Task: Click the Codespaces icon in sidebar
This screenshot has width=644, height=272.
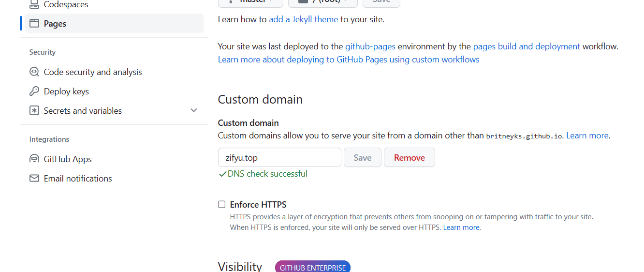Action: click(x=34, y=4)
